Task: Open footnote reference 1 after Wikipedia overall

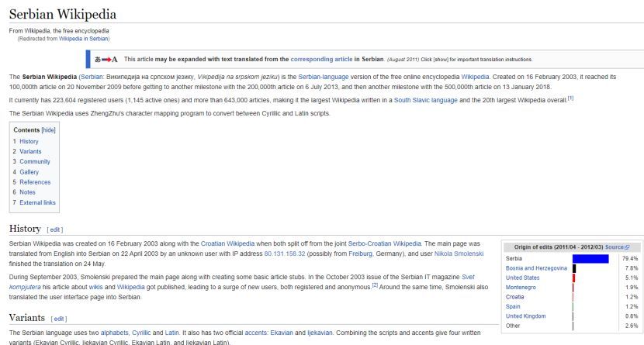Action: tap(570, 98)
